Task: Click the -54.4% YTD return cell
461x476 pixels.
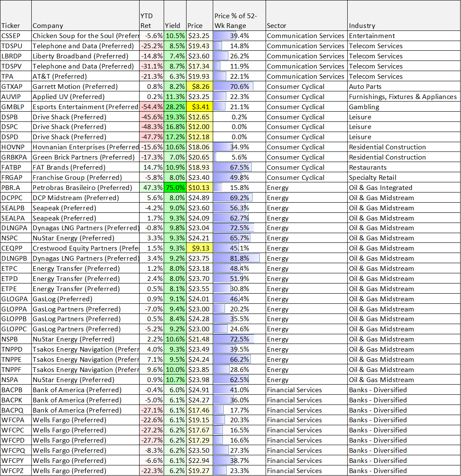Action: (151, 107)
